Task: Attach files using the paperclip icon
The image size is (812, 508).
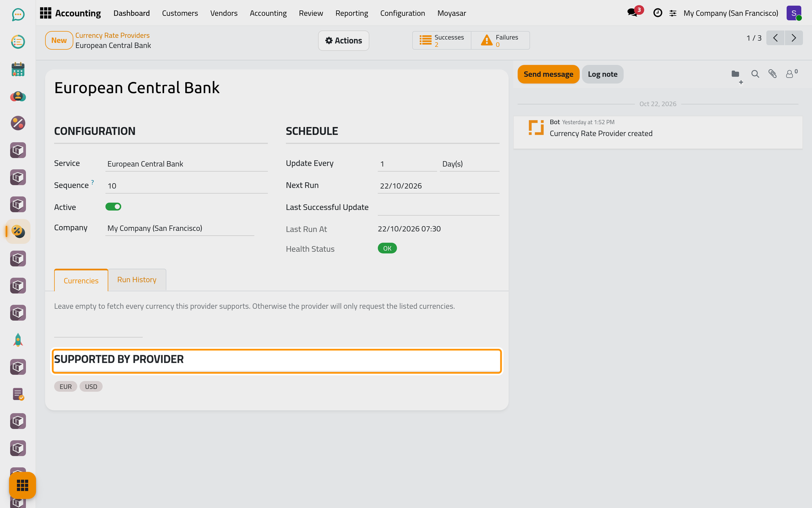Action: click(x=773, y=74)
